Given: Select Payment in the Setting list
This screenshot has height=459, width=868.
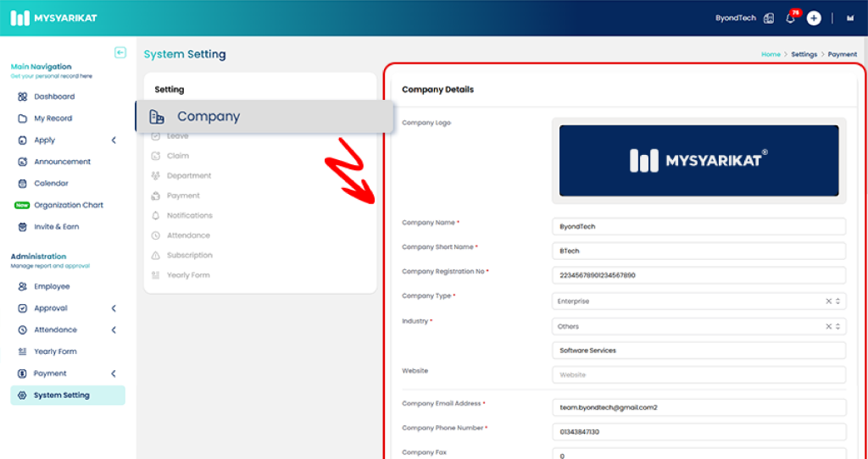Looking at the screenshot, I should pos(183,196).
